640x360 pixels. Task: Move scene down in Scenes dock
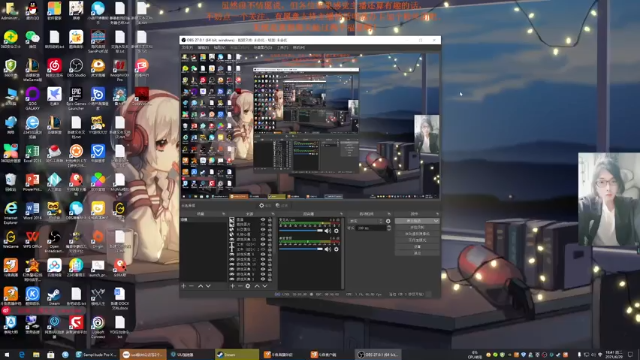pyautogui.click(x=208, y=286)
